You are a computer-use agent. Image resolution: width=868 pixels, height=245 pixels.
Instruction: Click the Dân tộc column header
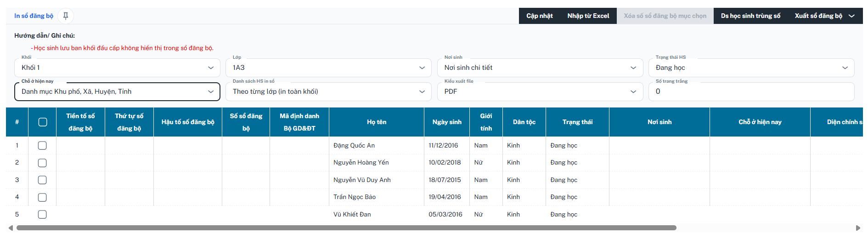click(524, 122)
